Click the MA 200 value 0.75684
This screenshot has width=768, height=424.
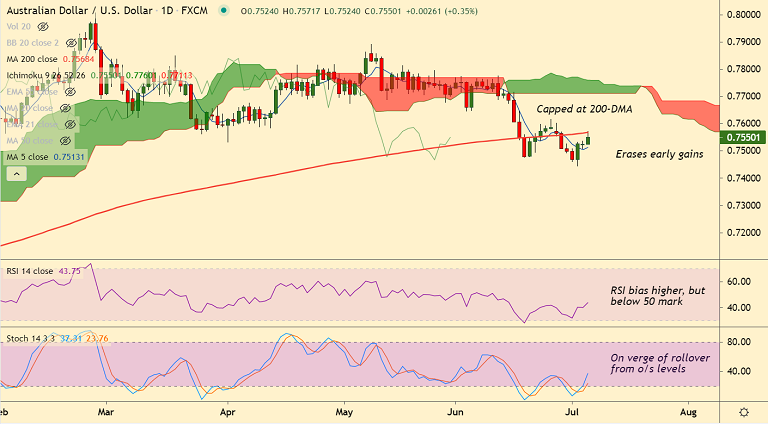[78, 59]
